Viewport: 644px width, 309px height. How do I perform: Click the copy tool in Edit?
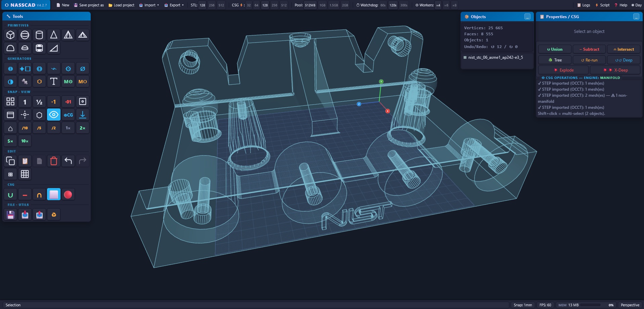point(10,161)
